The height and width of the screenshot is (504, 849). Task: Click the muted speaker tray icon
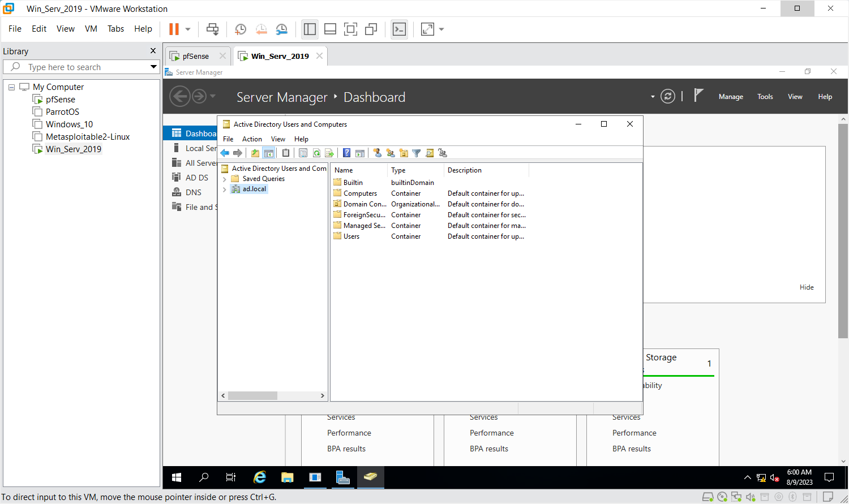click(x=775, y=478)
